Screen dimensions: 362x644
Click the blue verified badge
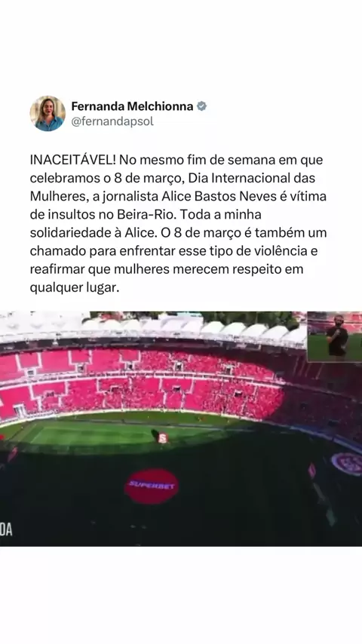[x=201, y=106]
